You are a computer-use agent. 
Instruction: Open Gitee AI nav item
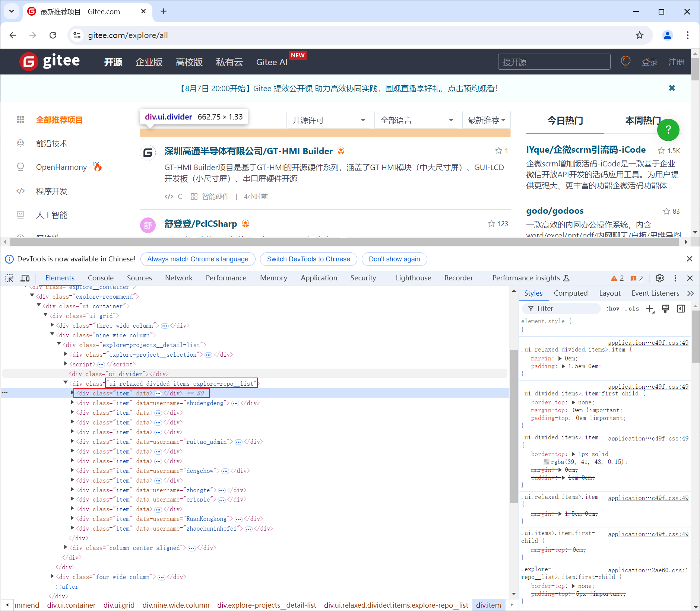pos(272,62)
